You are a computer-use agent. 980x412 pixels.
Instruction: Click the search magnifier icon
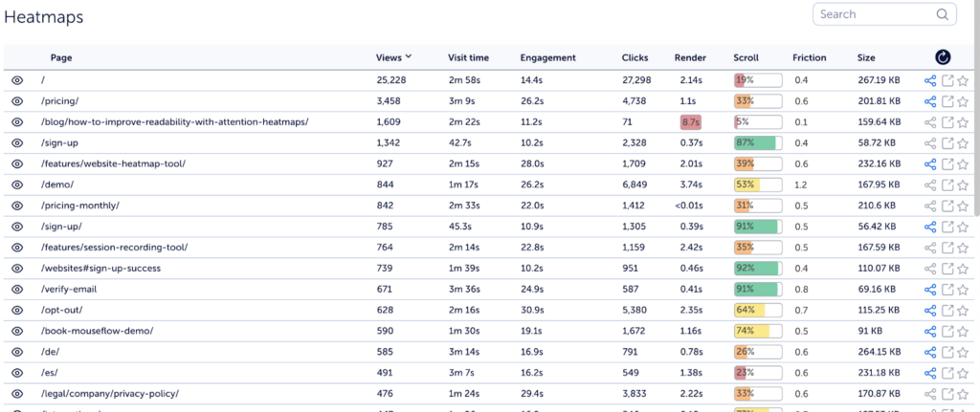(942, 14)
